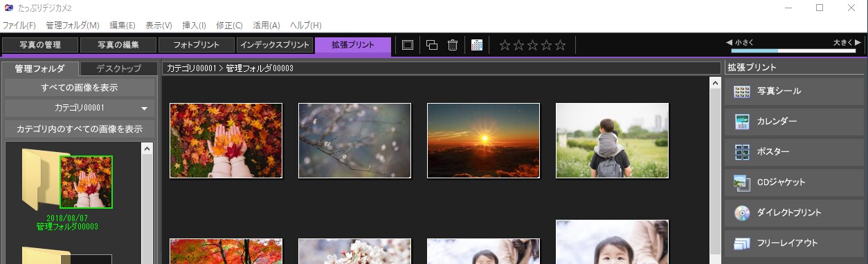The image size is (868, 264).
Task: Open the 写真シール sticker print option
Action: coord(794,91)
